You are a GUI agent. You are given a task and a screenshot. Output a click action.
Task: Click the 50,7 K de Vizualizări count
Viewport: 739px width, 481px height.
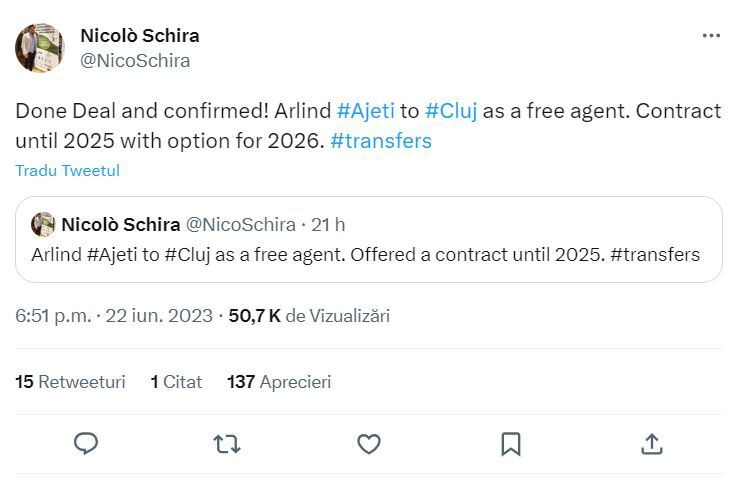pos(309,316)
